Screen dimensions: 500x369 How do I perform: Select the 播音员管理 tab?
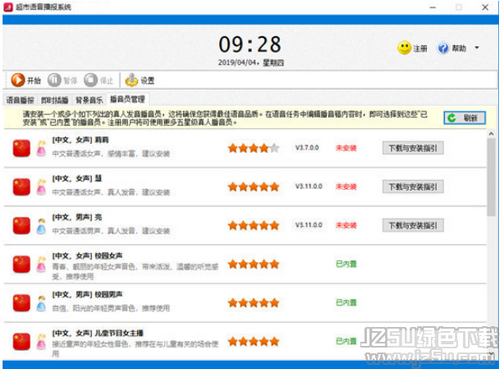tap(127, 99)
